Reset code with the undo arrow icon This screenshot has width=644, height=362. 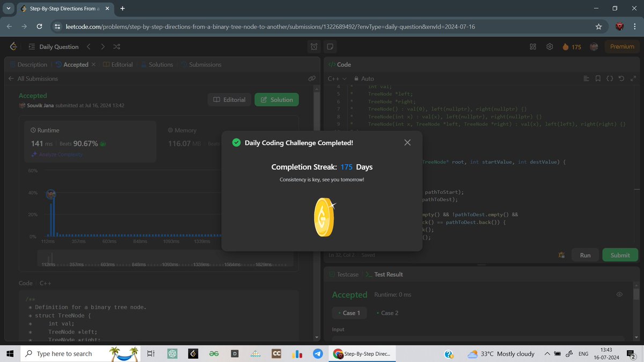[x=621, y=78]
